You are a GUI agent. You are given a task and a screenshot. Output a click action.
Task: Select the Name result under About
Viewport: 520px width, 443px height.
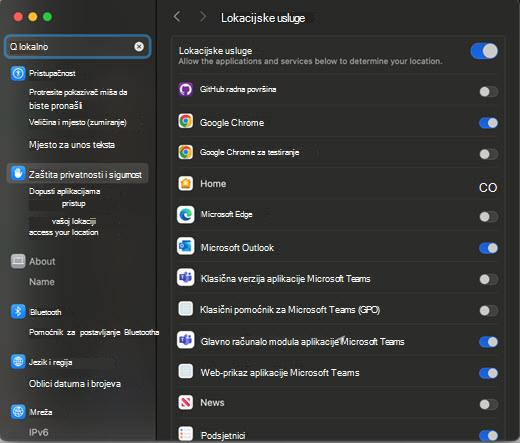pyautogui.click(x=42, y=282)
